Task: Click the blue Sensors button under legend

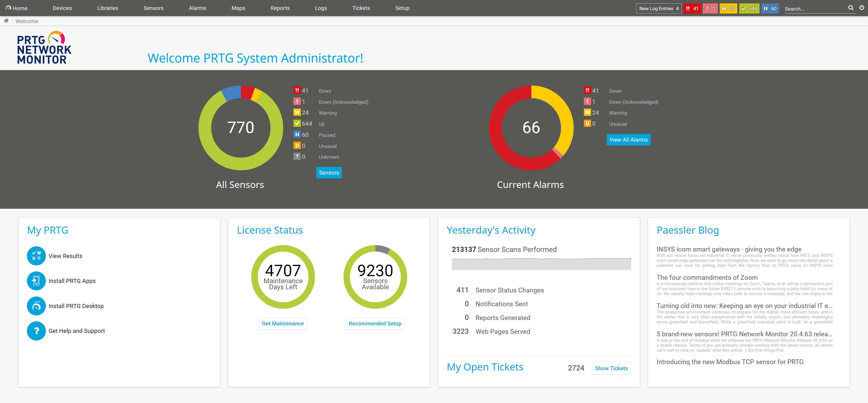Action: click(x=329, y=173)
